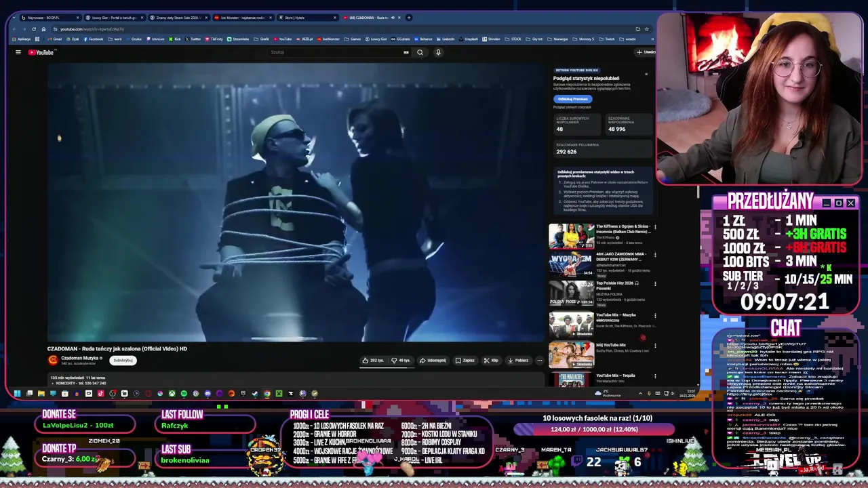The image size is (868, 488).
Task: Open the Twitter bookmark
Action: click(x=193, y=39)
